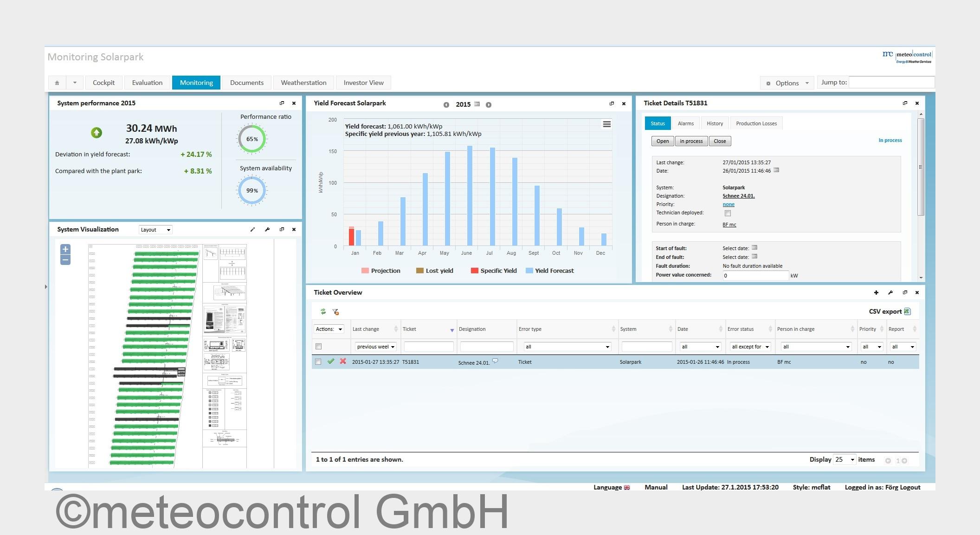Image resolution: width=980 pixels, height=535 pixels.
Task: Open Person in charge filter dropdown
Action: click(816, 347)
